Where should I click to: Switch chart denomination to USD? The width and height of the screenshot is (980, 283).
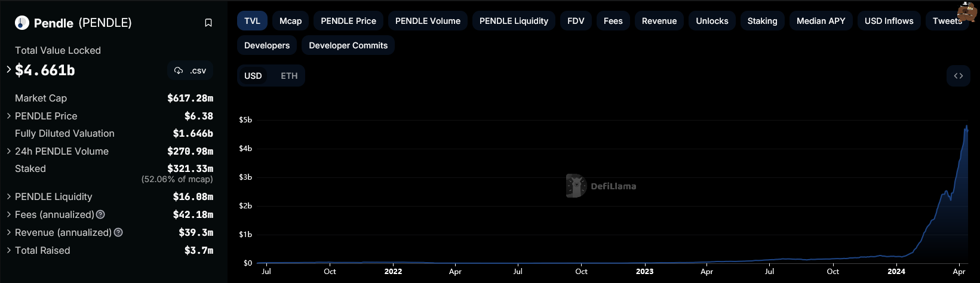click(253, 76)
